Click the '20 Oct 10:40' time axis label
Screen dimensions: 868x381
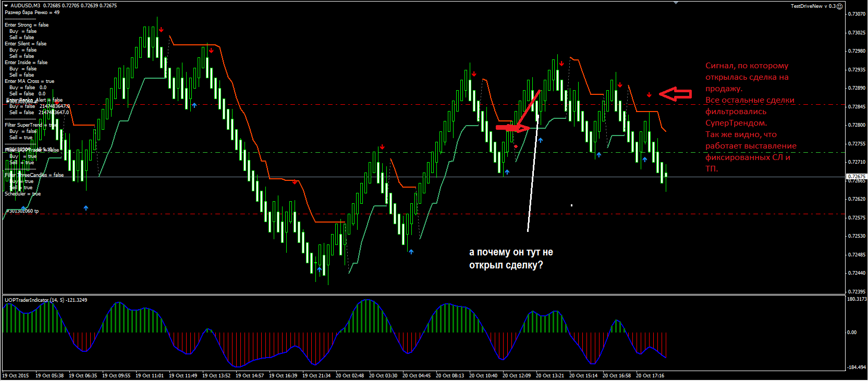click(483, 376)
